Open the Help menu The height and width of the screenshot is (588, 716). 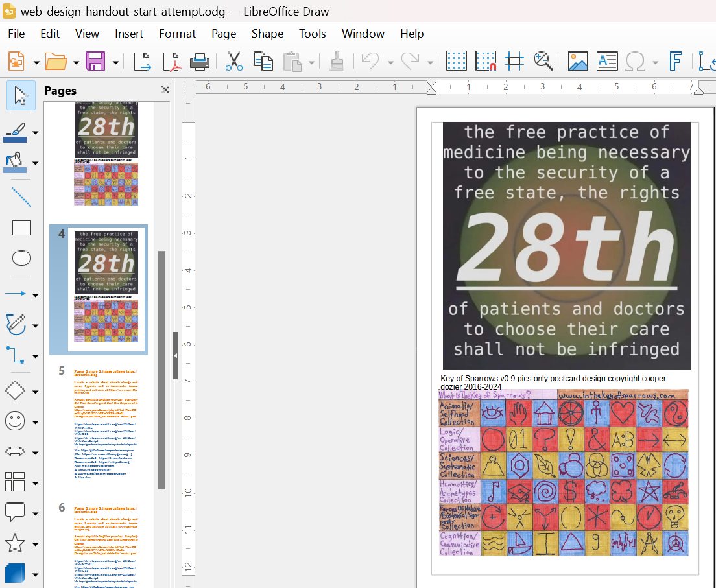coord(412,34)
